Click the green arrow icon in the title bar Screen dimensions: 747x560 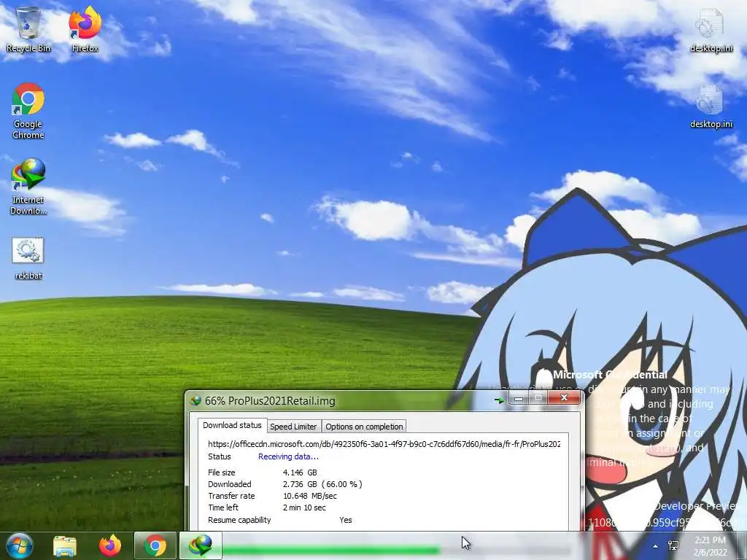coord(499,400)
